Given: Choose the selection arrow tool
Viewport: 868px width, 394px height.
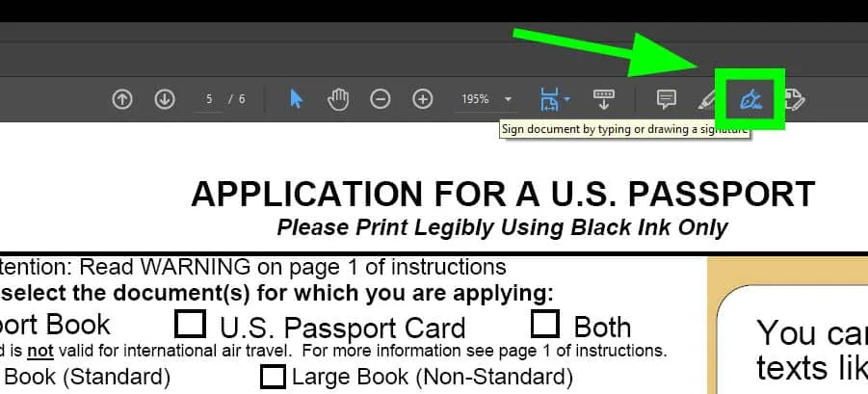Looking at the screenshot, I should pos(296,99).
